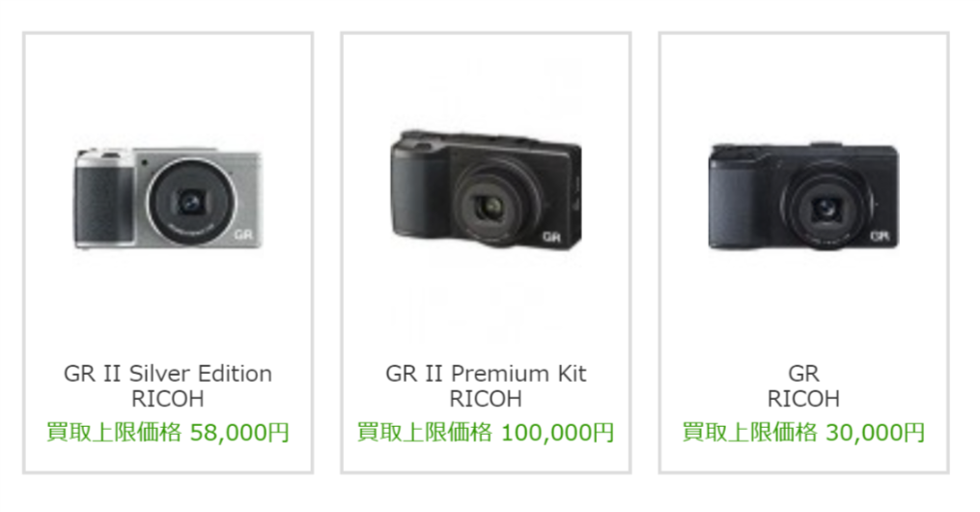
Task: Click the 'GR II Silver Edition' product title
Action: click(168, 373)
